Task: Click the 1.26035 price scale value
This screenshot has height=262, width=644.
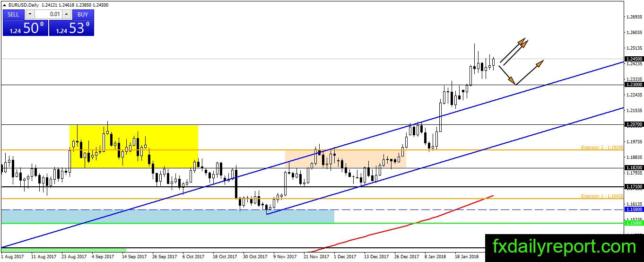Action: [634, 33]
